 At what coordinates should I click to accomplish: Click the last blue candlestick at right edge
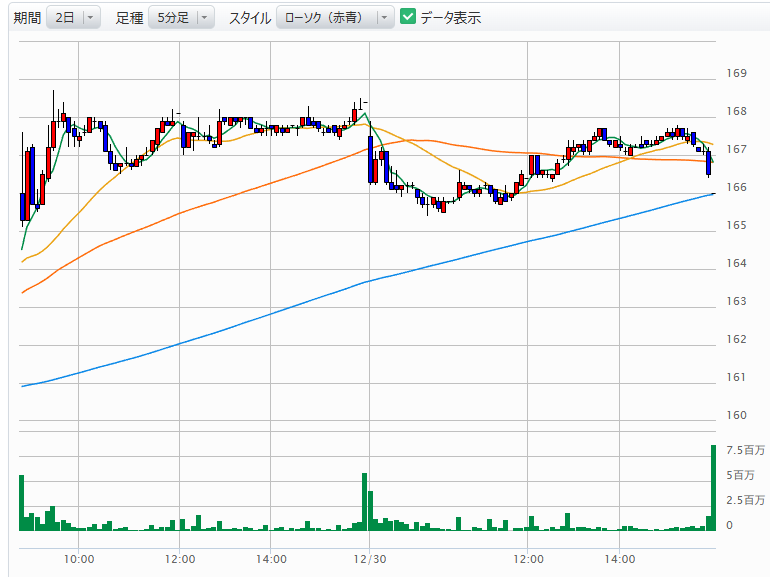coord(708,162)
